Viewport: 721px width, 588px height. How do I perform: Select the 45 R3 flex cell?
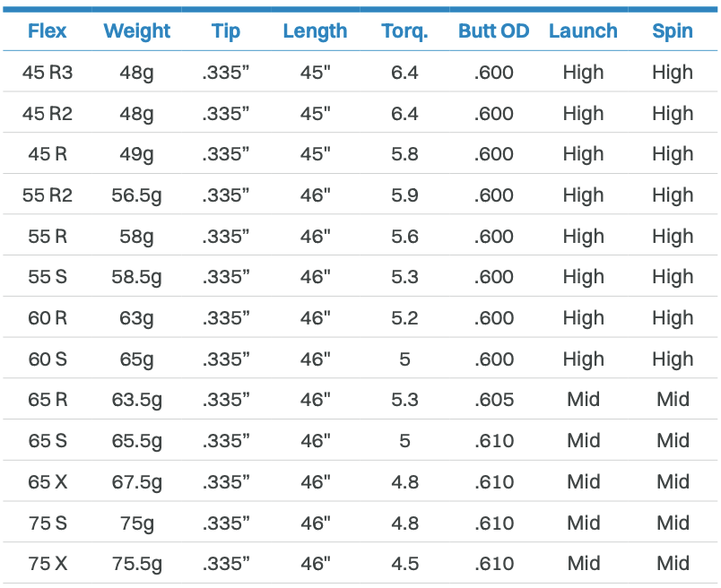[x=48, y=73]
